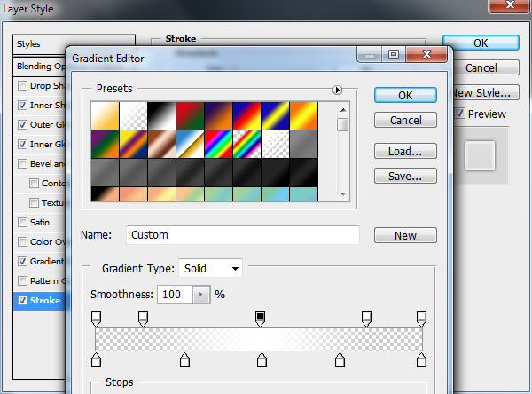
Task: Select the foreground-to-transparent white preset
Action: [x=133, y=116]
